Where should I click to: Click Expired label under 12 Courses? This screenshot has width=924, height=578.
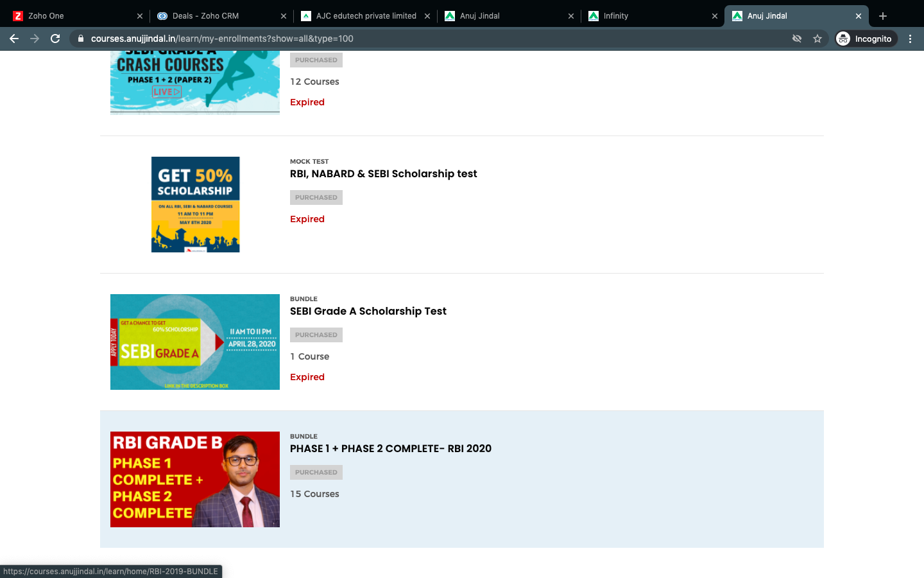pos(307,102)
